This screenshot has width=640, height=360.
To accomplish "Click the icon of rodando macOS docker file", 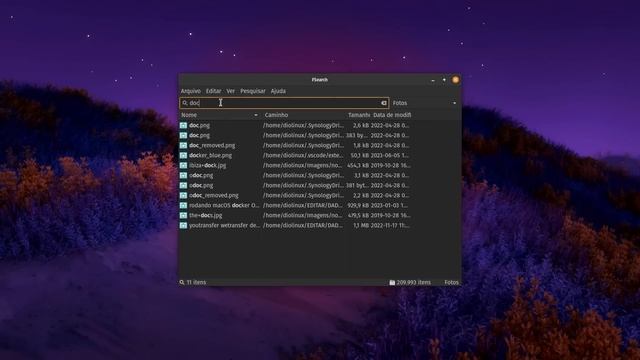I will coord(183,205).
